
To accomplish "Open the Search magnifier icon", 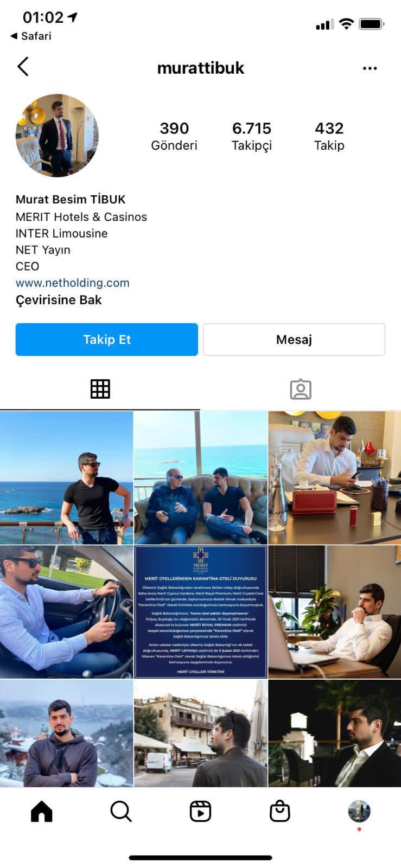I will pos(121,812).
